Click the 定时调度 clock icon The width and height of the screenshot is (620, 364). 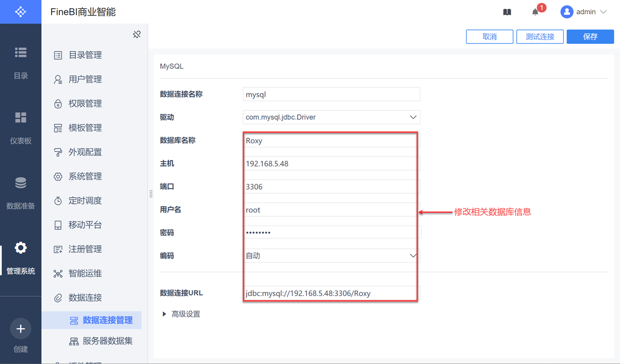click(58, 201)
